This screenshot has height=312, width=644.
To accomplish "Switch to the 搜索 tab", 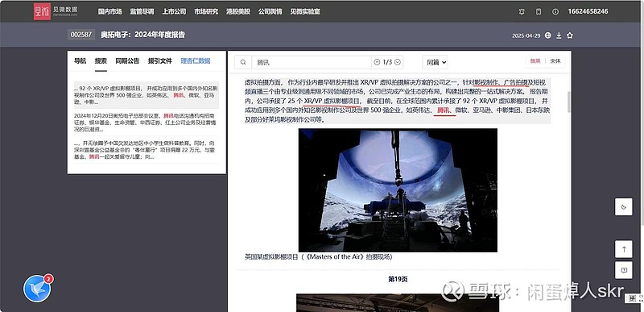I will pyautogui.click(x=101, y=60).
